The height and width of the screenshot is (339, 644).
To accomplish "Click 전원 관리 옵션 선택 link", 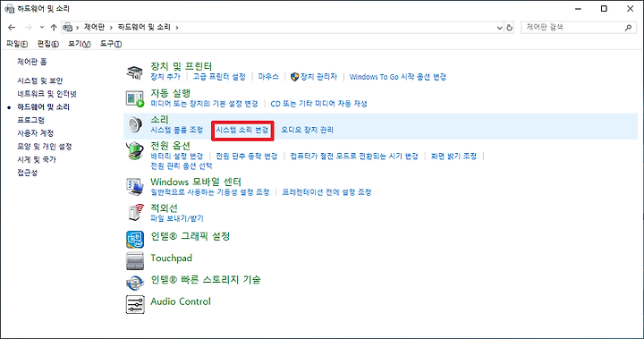I will (181, 166).
